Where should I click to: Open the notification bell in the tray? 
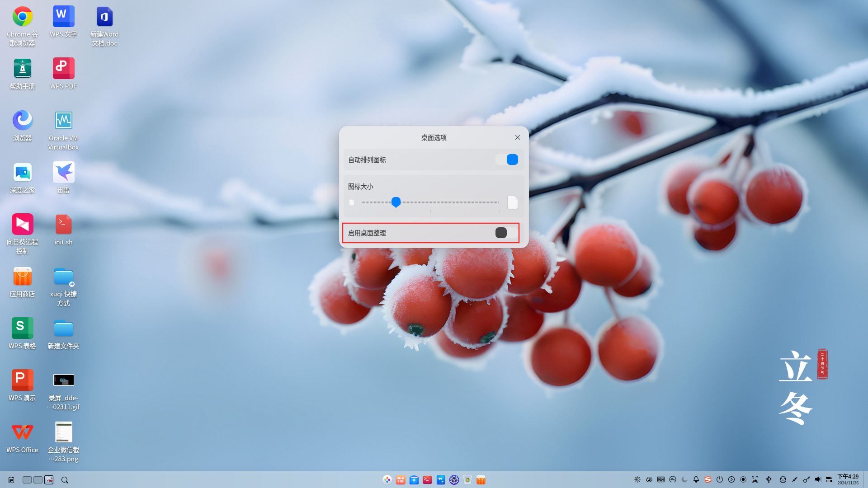pos(696,479)
